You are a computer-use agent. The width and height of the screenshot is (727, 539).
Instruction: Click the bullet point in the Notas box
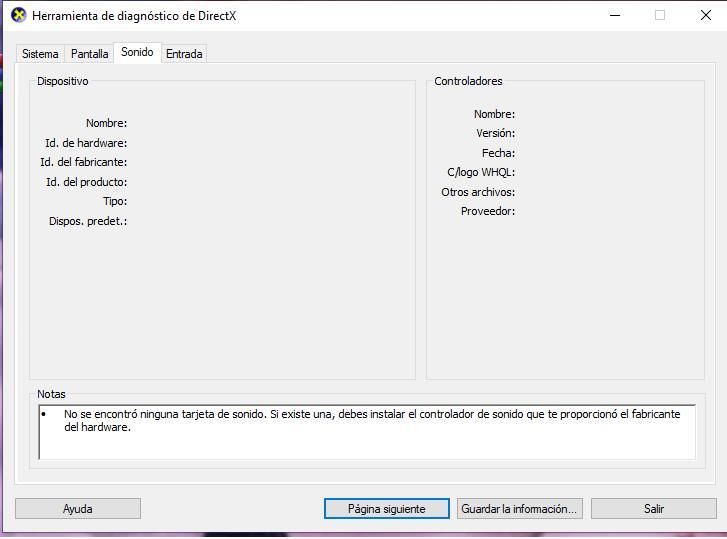(44, 414)
